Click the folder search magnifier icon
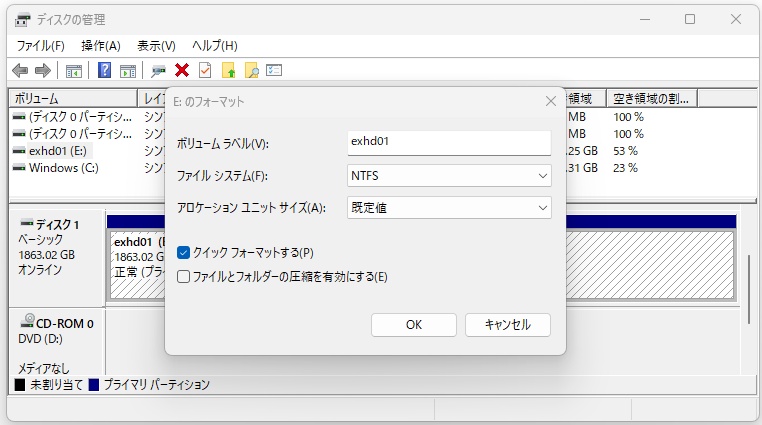The width and height of the screenshot is (762, 425). 251,70
